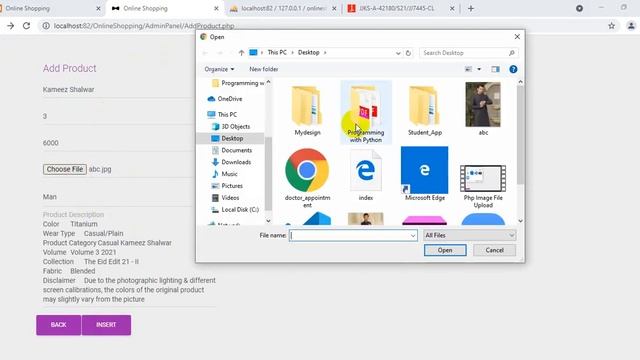640x360 pixels.
Task: Click the Cancel button
Action: point(494,250)
